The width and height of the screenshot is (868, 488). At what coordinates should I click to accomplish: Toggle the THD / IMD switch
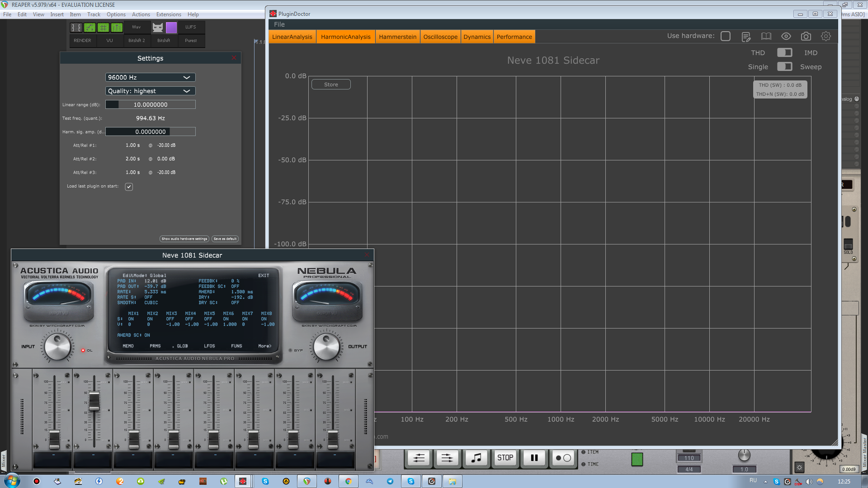click(x=784, y=52)
